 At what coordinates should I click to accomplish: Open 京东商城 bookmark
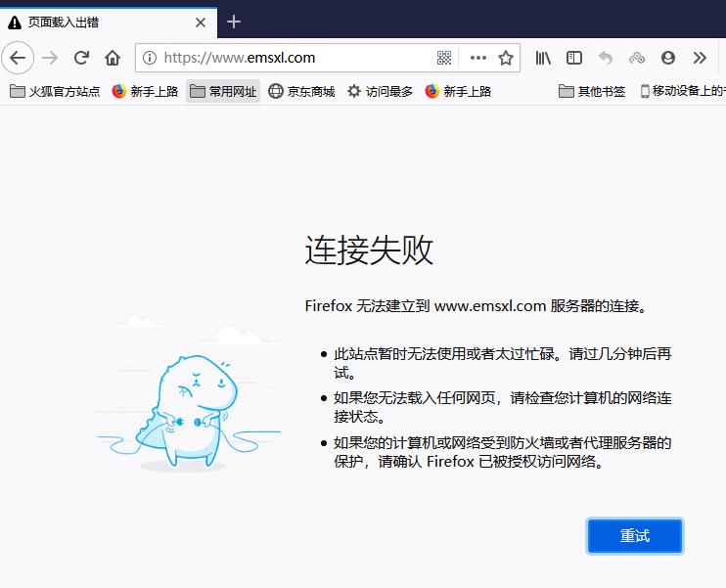(301, 91)
